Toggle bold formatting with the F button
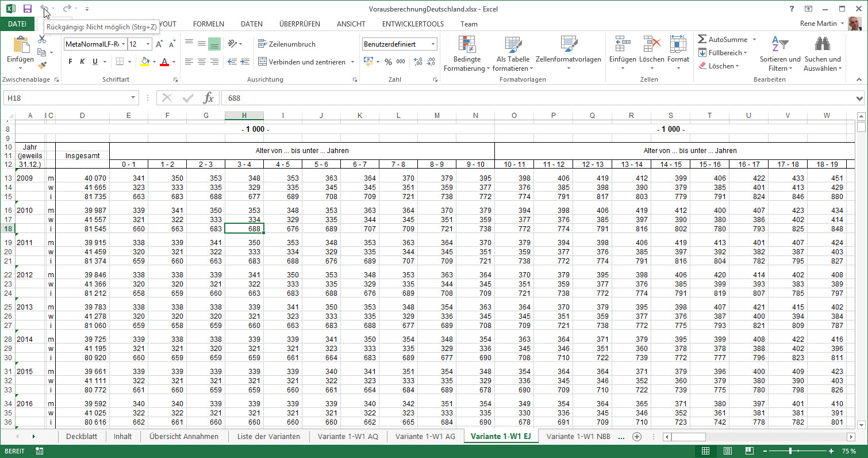Image resolution: width=868 pixels, height=458 pixels. [70, 62]
